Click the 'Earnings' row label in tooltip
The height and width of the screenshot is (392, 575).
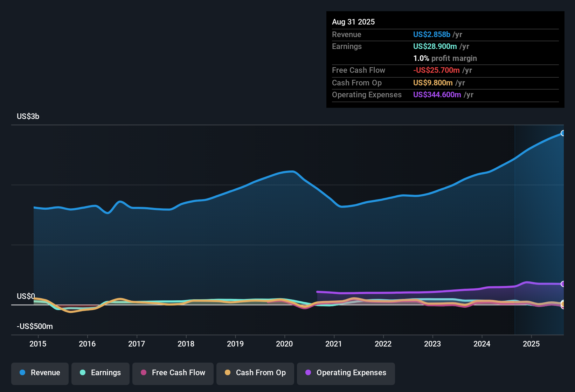click(347, 46)
